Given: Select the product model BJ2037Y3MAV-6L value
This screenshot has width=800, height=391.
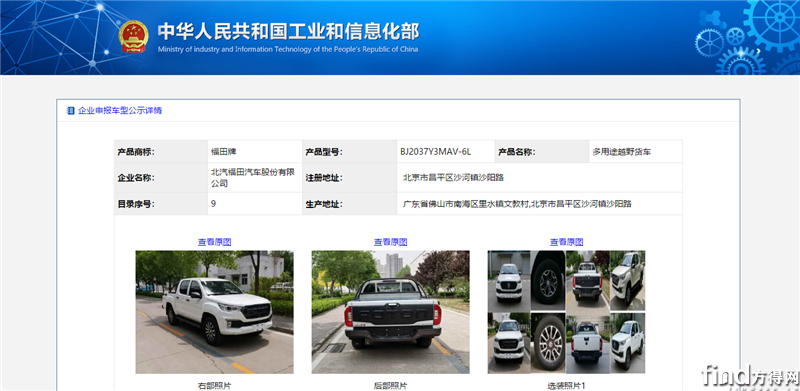Looking at the screenshot, I should point(436,152).
